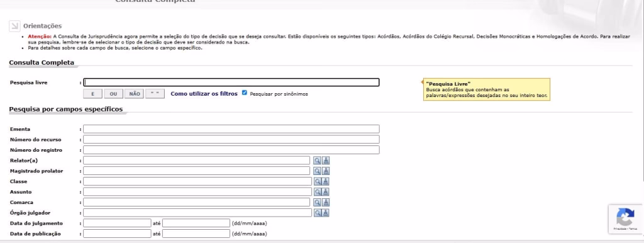Click the Número do registro field
Image resolution: width=644 pixels, height=243 pixels.
231,150
